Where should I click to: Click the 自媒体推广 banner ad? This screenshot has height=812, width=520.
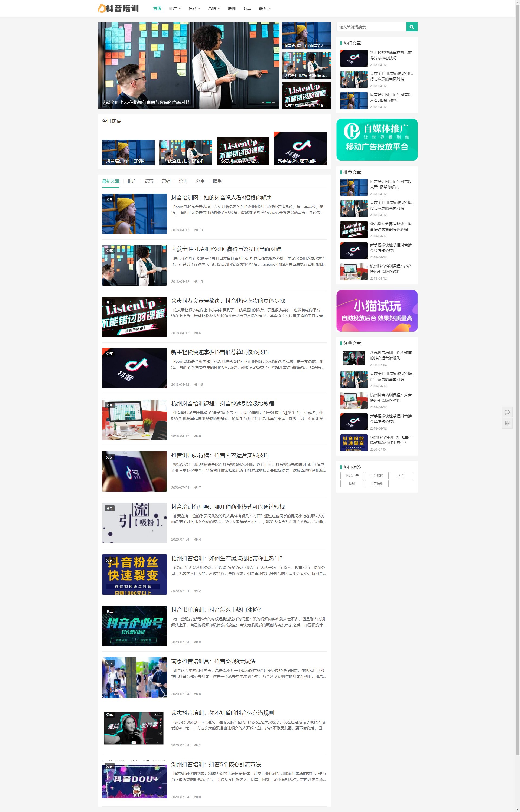pos(376,139)
